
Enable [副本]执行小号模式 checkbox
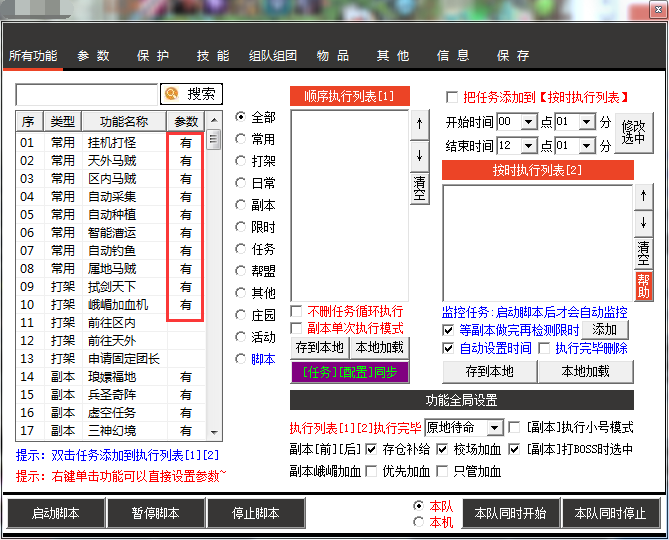point(515,427)
